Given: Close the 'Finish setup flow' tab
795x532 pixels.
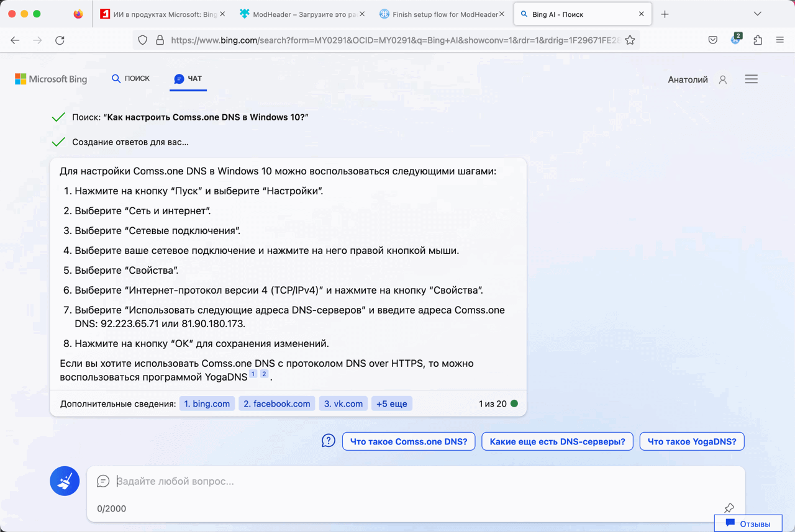Looking at the screenshot, I should tap(502, 14).
